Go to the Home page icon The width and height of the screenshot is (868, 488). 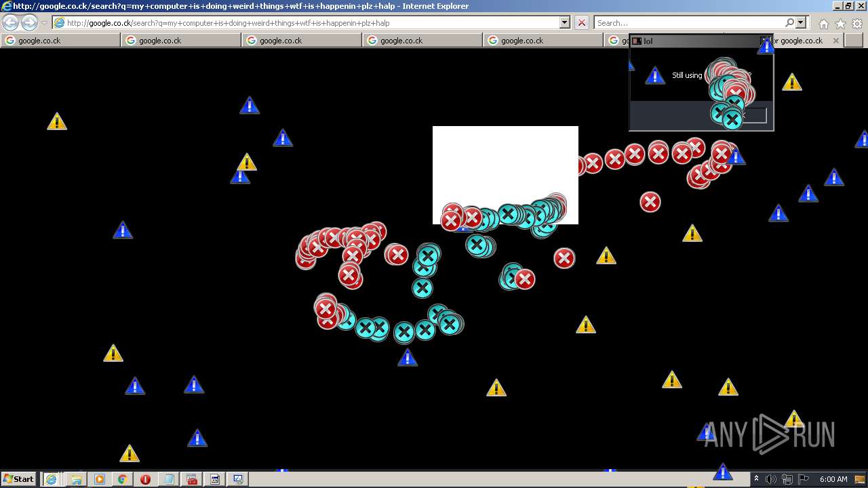coord(823,23)
